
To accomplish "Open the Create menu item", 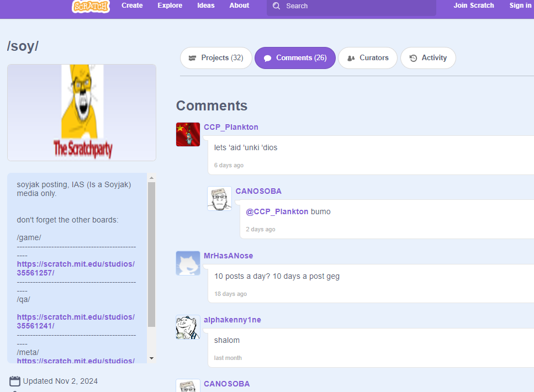I will [132, 6].
